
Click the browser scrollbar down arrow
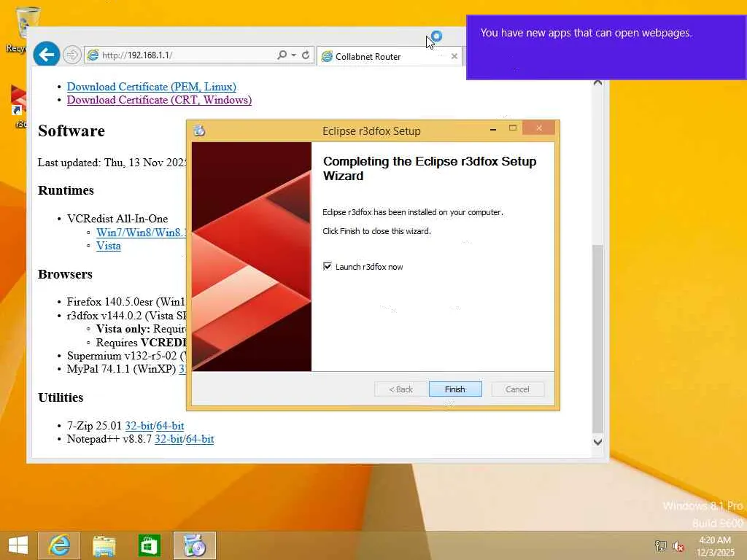(x=597, y=441)
